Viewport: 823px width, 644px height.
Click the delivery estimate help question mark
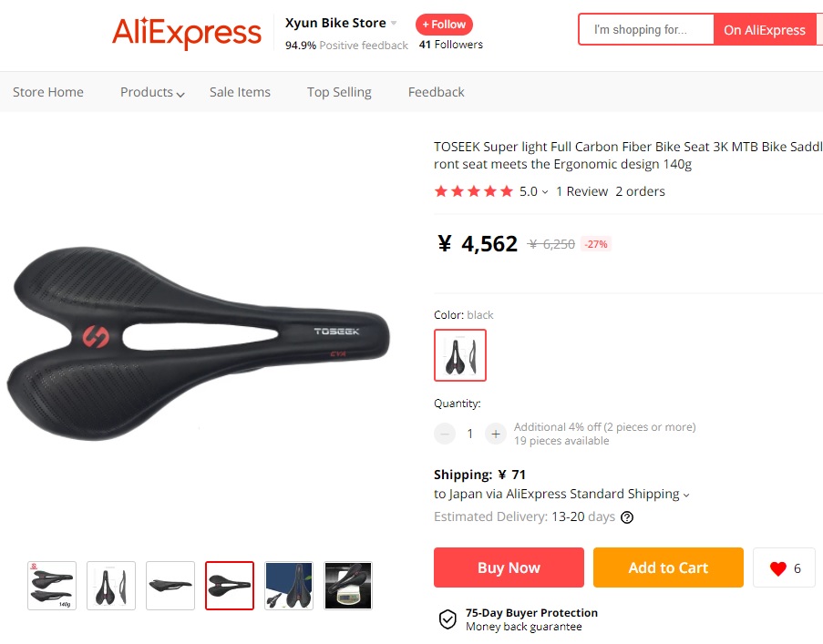(x=627, y=517)
